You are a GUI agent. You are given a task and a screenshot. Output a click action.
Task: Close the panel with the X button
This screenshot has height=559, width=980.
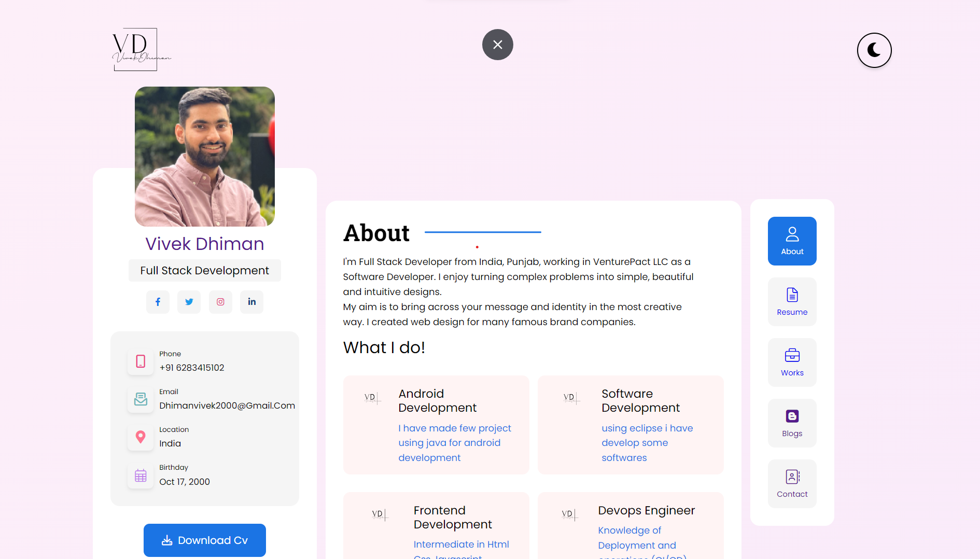click(498, 45)
